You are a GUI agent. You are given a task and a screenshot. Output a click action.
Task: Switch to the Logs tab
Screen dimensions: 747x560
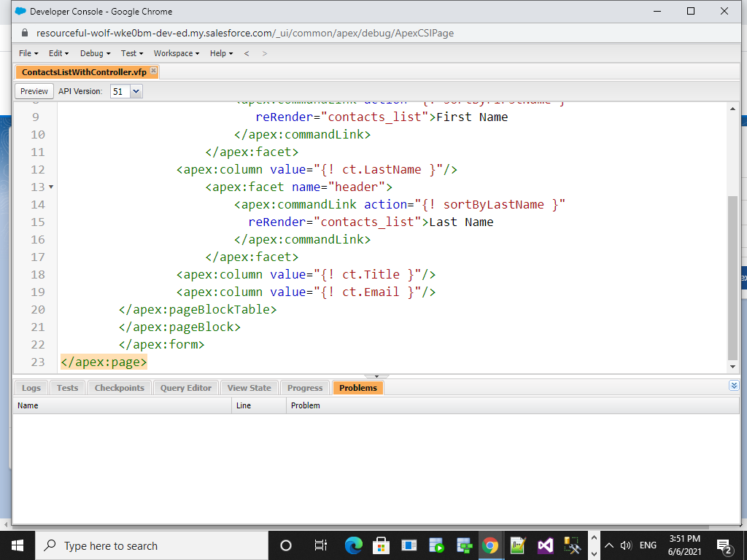(30, 387)
